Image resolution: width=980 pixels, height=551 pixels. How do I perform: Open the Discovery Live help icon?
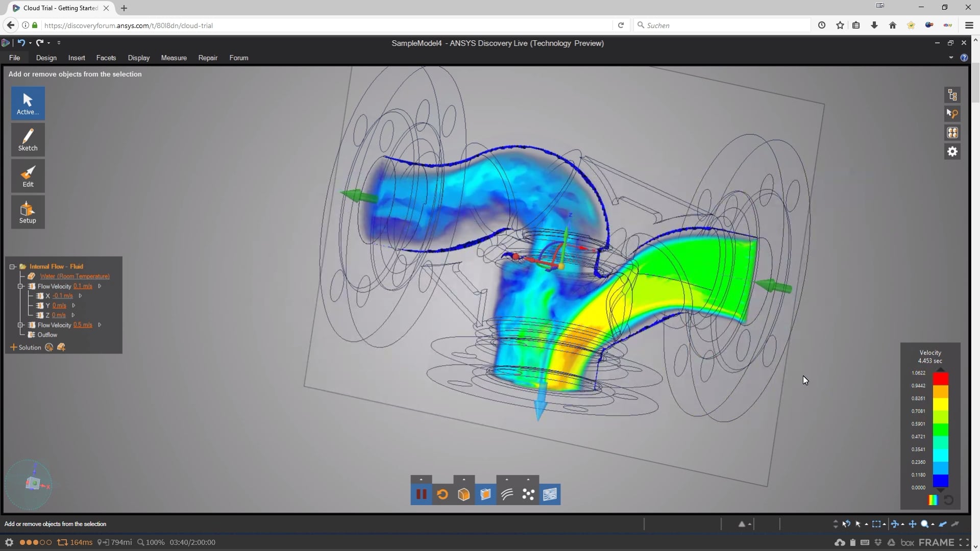click(964, 58)
